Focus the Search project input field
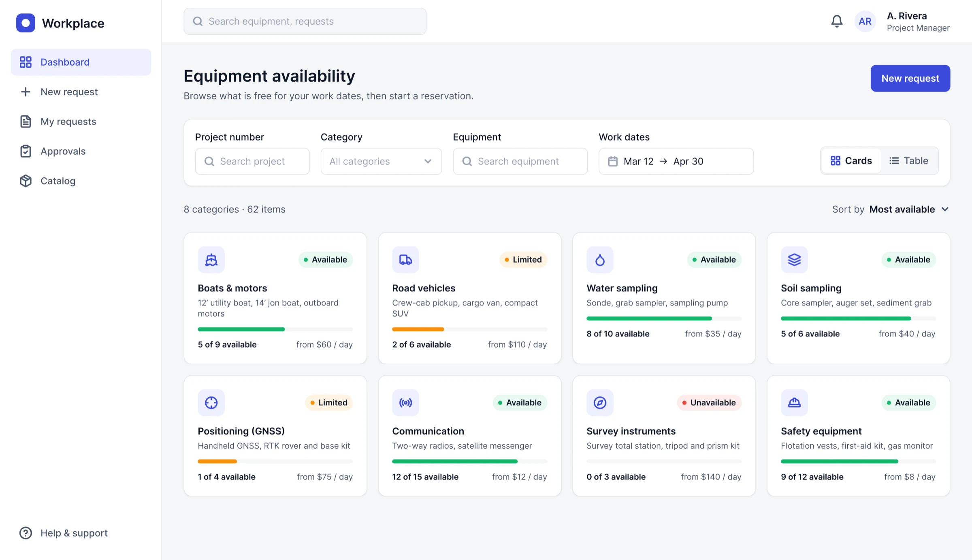Screen dimensions: 972x560 (252, 161)
